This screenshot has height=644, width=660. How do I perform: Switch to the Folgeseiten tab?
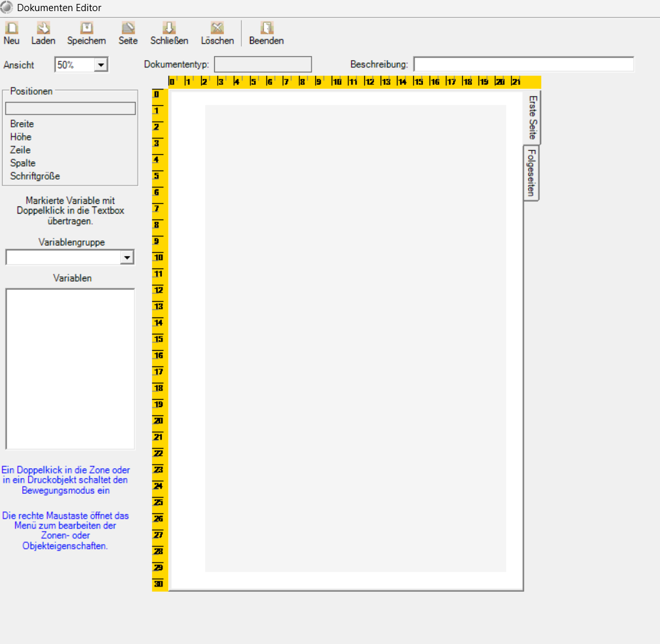click(531, 172)
